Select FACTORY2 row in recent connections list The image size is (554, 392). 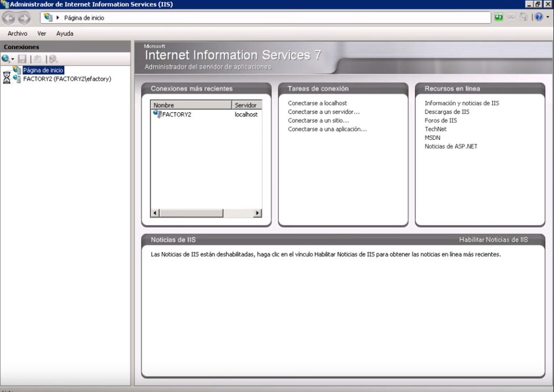tap(177, 114)
